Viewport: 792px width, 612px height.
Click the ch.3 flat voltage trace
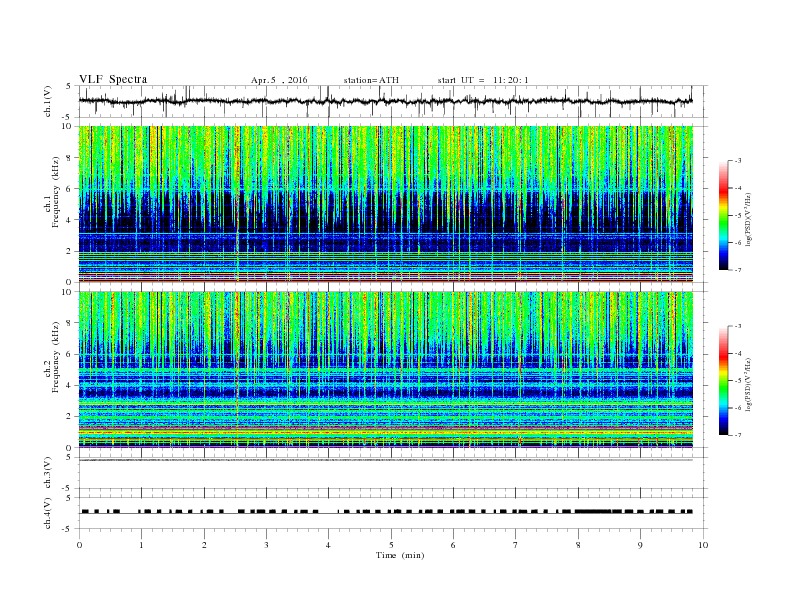[385, 460]
